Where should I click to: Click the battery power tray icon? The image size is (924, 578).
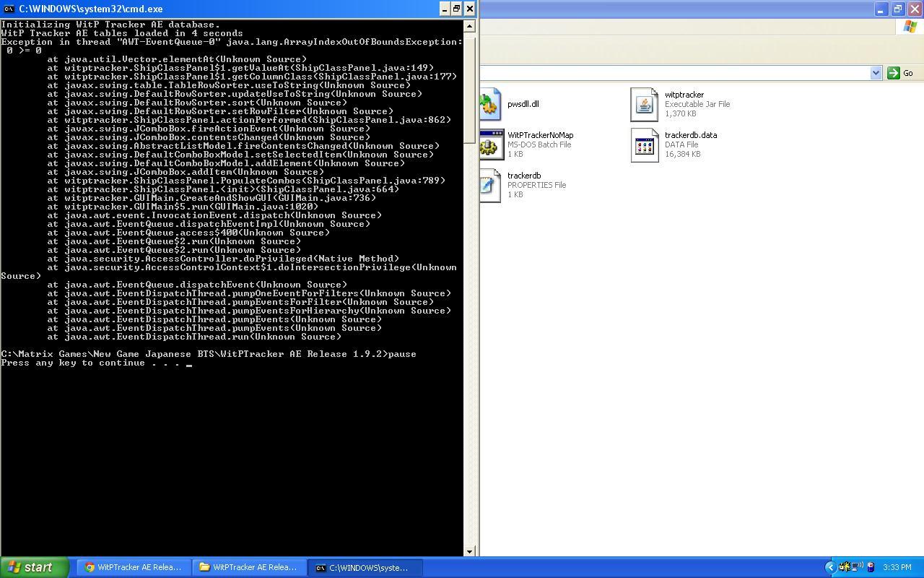pyautogui.click(x=871, y=567)
